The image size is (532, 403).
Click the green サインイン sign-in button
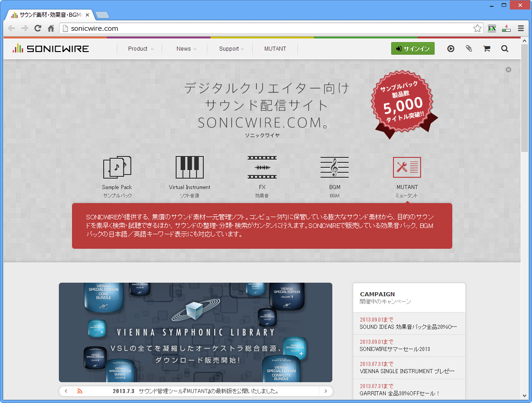point(412,48)
